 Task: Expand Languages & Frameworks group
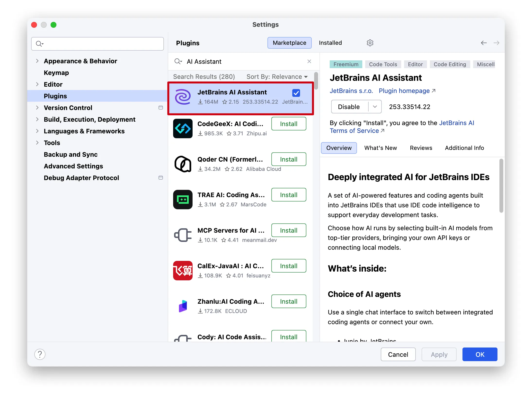click(x=37, y=131)
